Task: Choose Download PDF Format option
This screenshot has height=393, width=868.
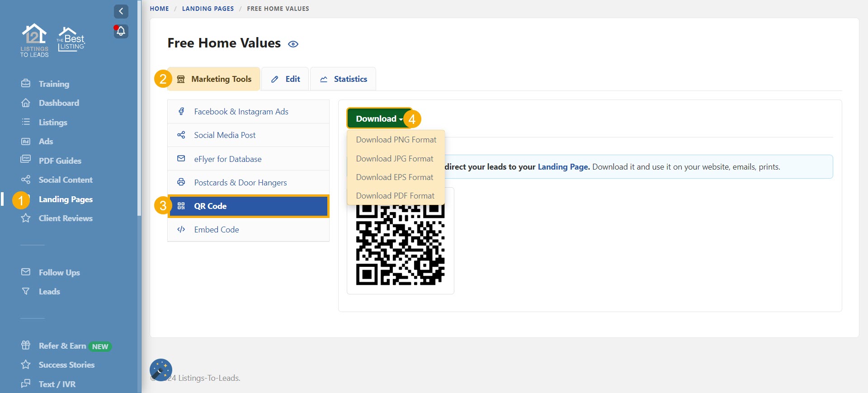Action: 395,196
